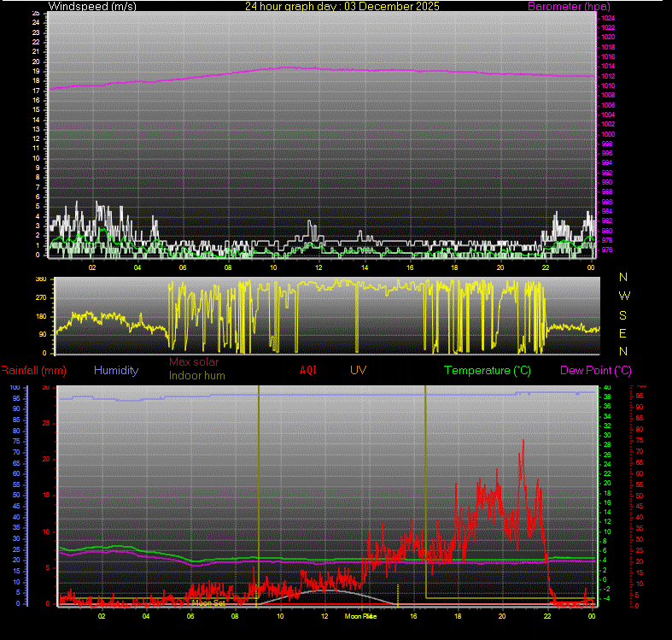Click barometer scale value 1000
This screenshot has width=672, height=640.
point(608,134)
